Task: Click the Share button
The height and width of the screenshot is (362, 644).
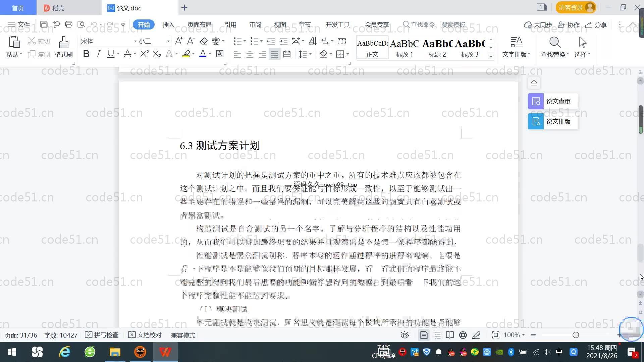Action: click(596, 25)
